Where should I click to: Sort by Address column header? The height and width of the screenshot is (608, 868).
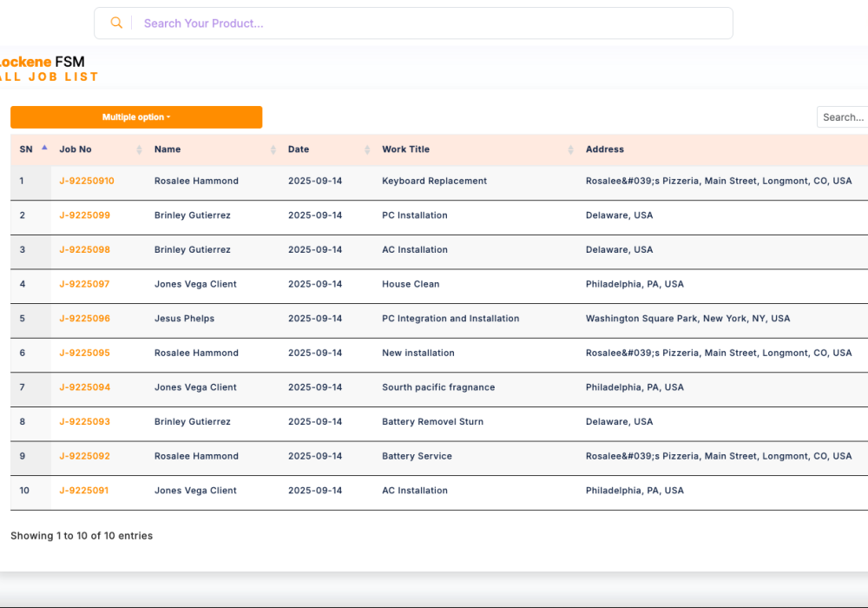click(x=605, y=149)
